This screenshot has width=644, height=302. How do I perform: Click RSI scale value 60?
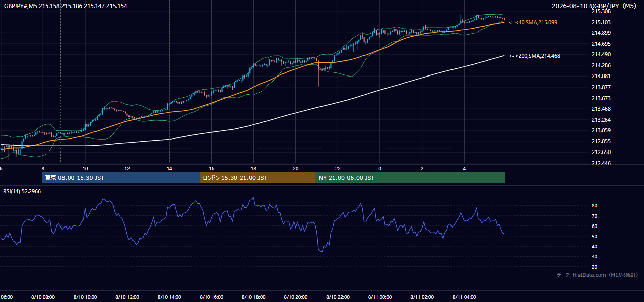point(594,226)
